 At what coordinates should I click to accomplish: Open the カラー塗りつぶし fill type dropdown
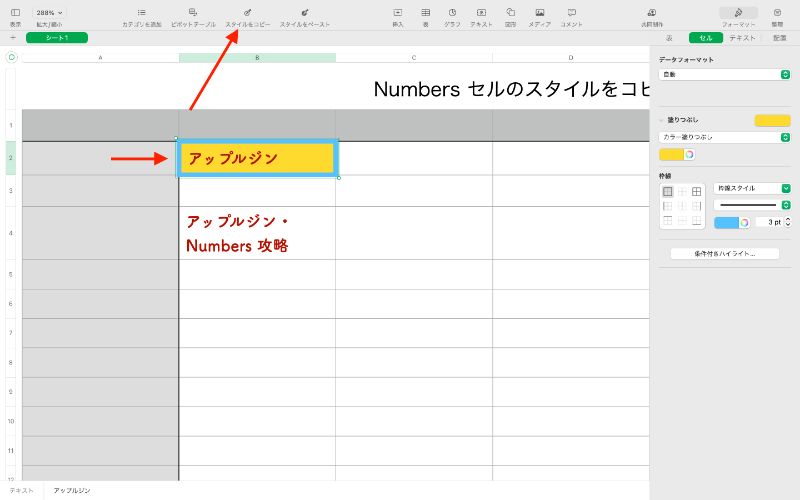[724, 137]
